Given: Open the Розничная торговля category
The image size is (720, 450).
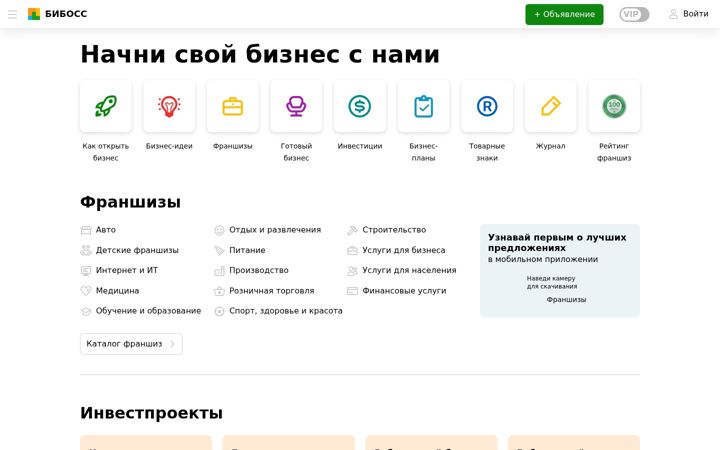Looking at the screenshot, I should [x=271, y=291].
